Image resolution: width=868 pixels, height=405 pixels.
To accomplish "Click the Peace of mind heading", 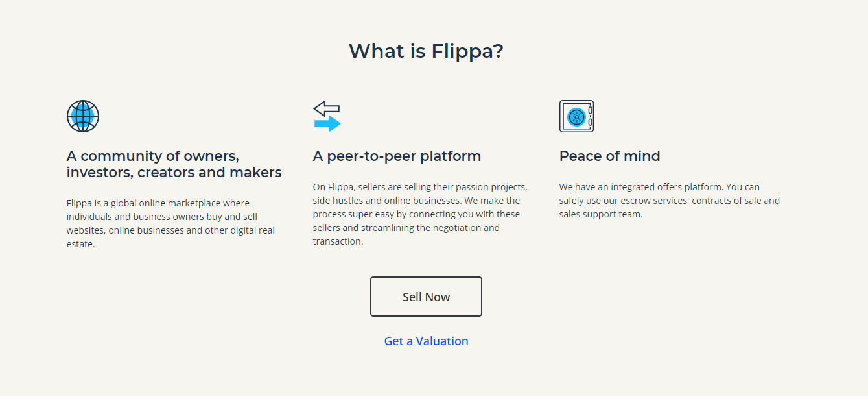I will pos(609,156).
